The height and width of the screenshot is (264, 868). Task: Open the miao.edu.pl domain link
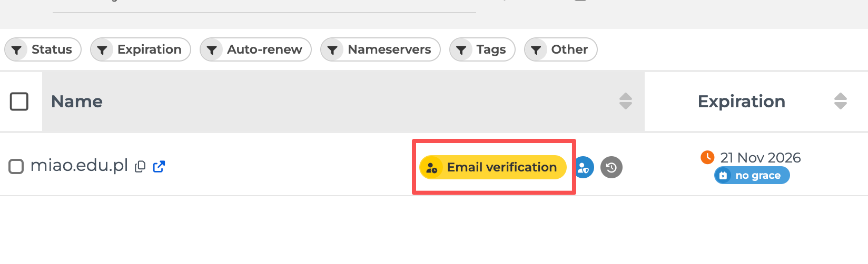point(79,166)
